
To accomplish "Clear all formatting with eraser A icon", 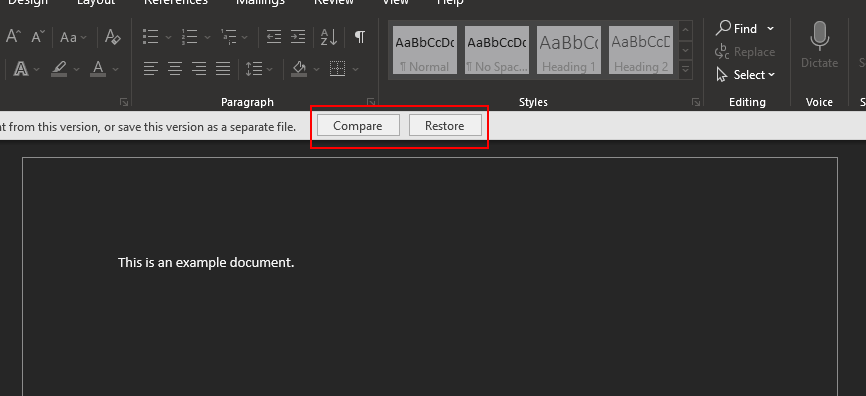I will (x=113, y=37).
